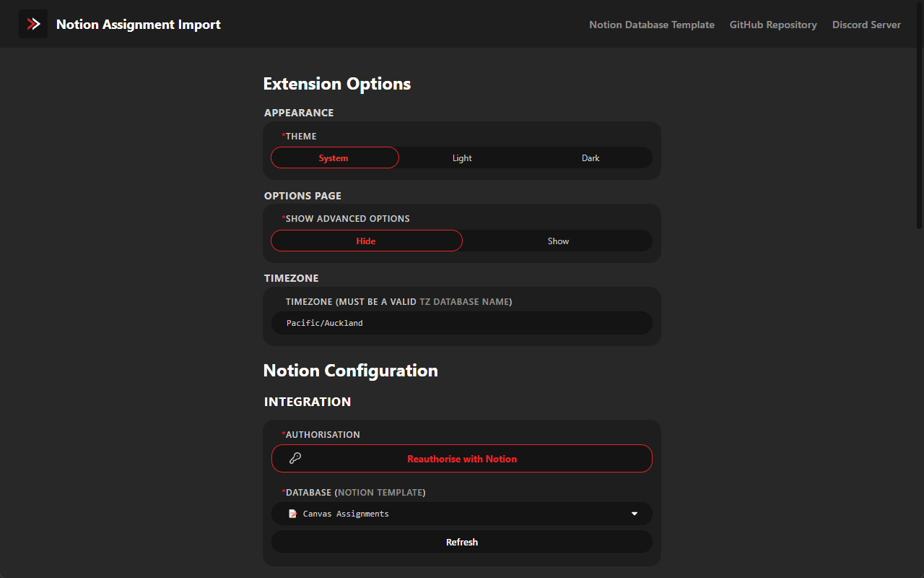Switch to the Light theme
Image resolution: width=924 pixels, height=578 pixels.
(x=462, y=158)
